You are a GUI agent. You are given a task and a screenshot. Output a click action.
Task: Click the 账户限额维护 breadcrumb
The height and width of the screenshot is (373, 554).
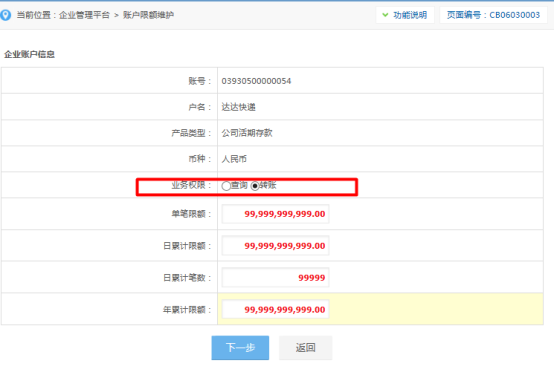click(148, 15)
